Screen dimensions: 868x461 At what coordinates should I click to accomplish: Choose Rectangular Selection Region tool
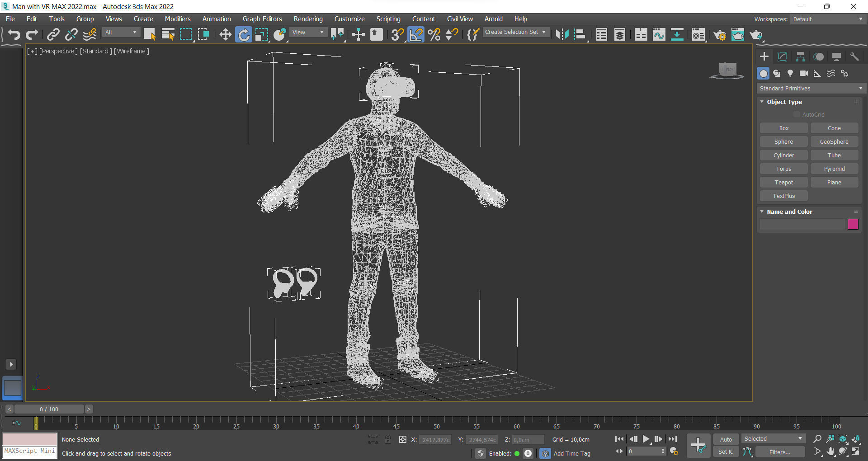(186, 35)
